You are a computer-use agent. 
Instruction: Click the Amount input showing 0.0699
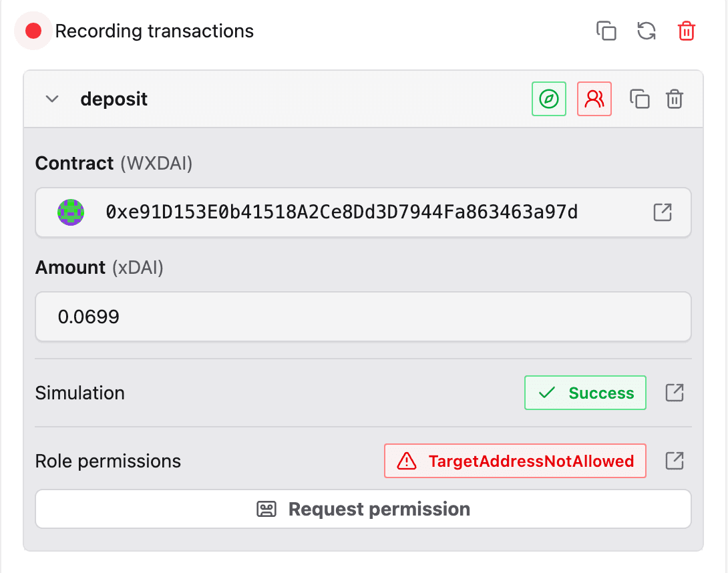coord(363,317)
